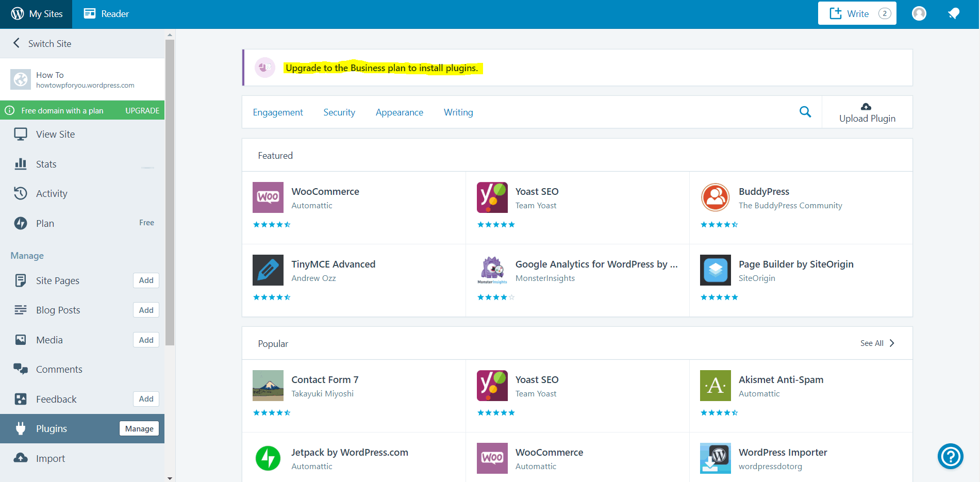Open Akismet Anti-Spam plugin icon
This screenshot has width=980, height=482.
coord(716,386)
